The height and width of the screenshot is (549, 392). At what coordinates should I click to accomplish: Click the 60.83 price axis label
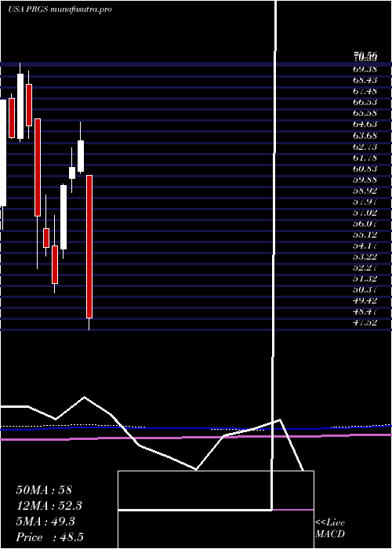(x=365, y=169)
